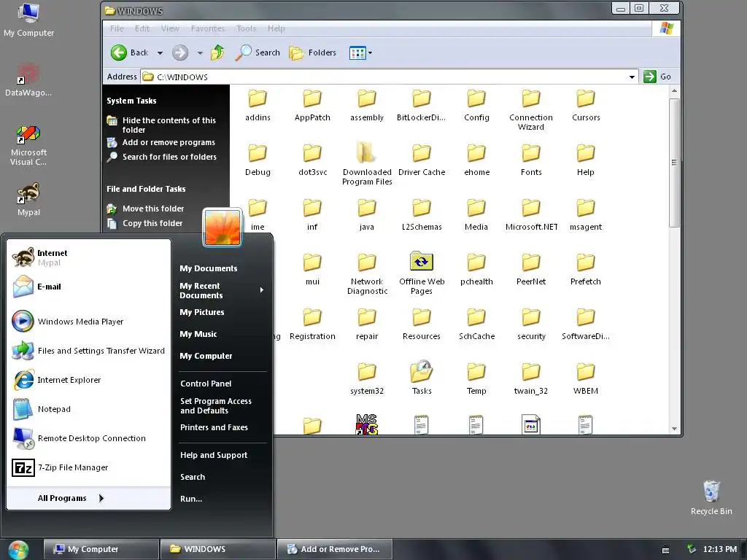
Task: Launch Windows Media Player from Start menu
Action: pos(89,322)
